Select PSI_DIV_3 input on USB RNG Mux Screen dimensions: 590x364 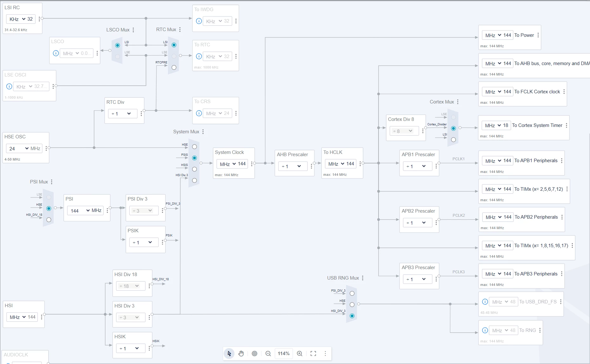pos(352,294)
